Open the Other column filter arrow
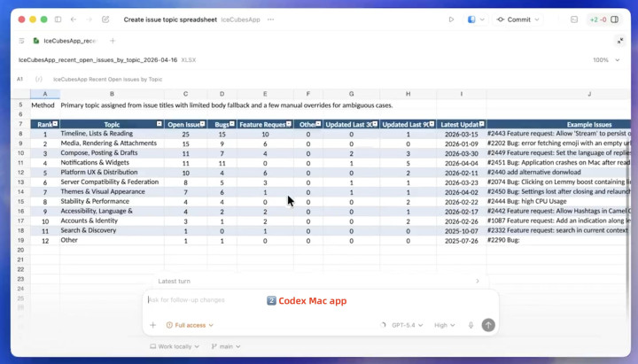The width and height of the screenshot is (638, 364). pyautogui.click(x=318, y=124)
